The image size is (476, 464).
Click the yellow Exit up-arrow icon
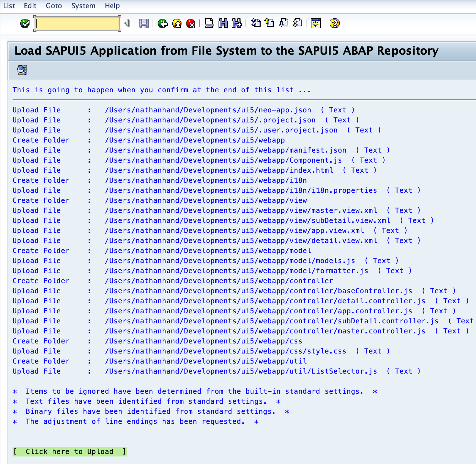pos(177,23)
